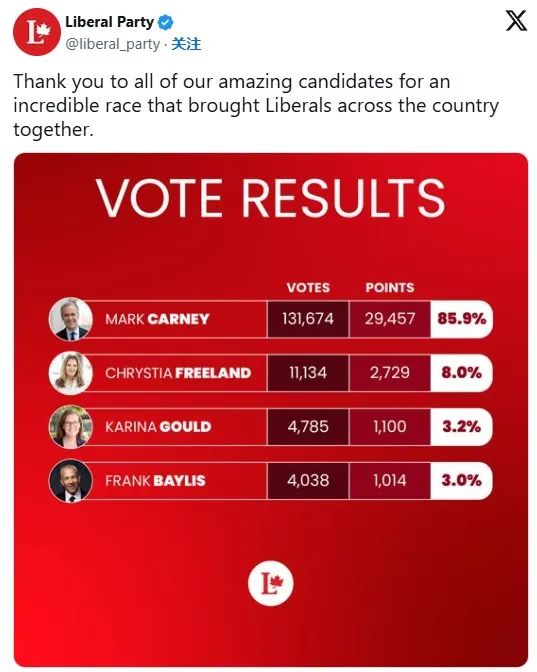This screenshot has width=537, height=672.
Task: Click Karina Gould's portrait photo
Action: coord(71,427)
